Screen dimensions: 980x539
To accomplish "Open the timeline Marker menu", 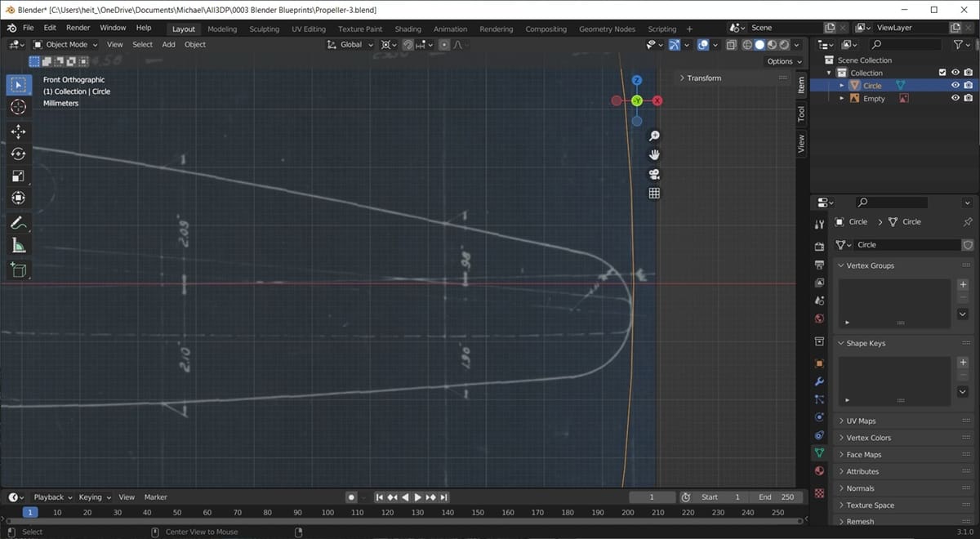I will [155, 497].
